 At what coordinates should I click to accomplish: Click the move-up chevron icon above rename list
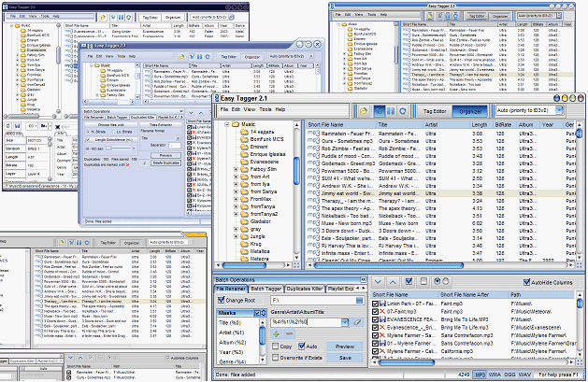click(x=393, y=282)
